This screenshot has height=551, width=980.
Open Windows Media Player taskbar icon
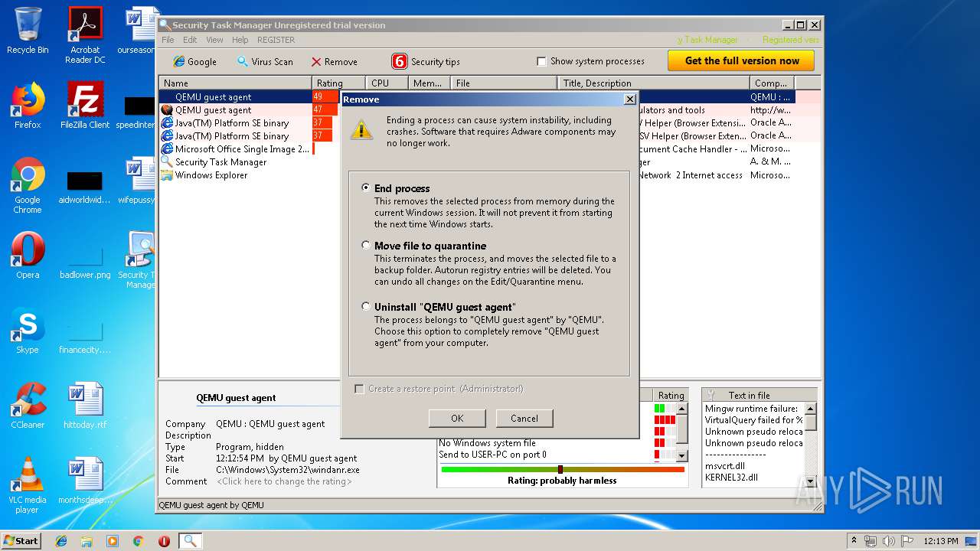pos(113,541)
